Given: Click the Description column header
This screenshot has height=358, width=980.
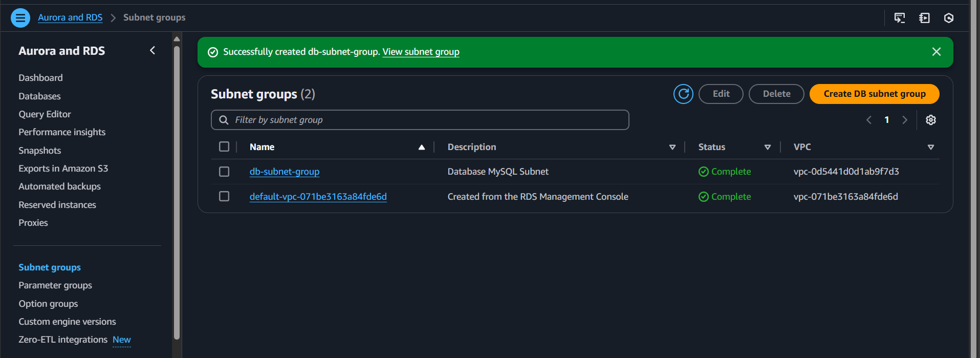Looking at the screenshot, I should pyautogui.click(x=472, y=147).
